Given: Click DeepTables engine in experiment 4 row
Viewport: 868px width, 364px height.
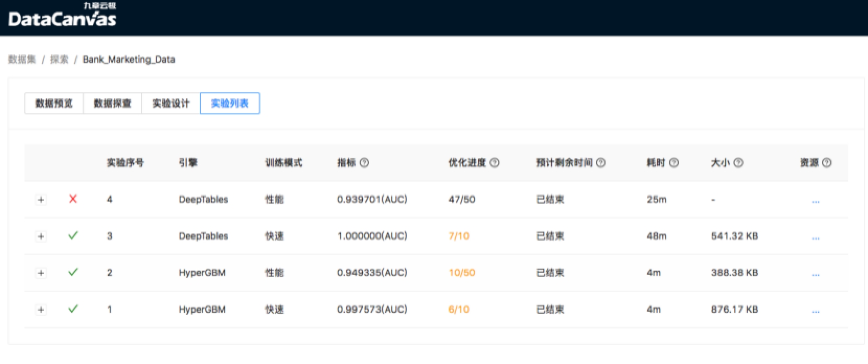Looking at the screenshot, I should tap(203, 199).
